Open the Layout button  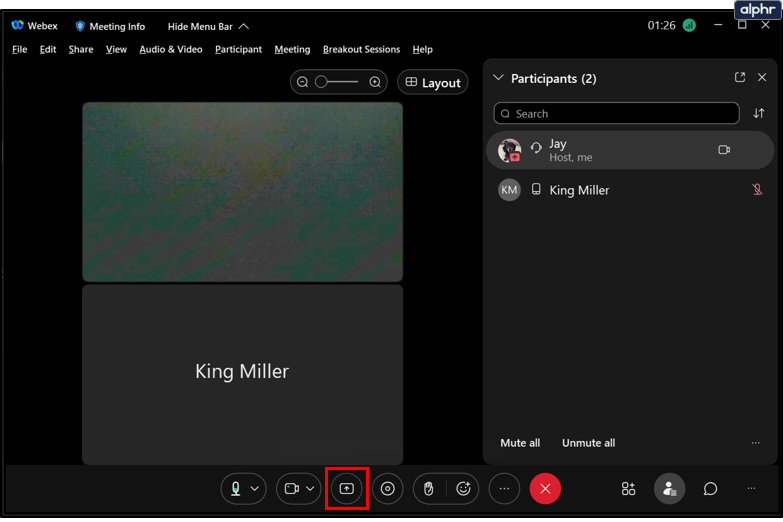pos(432,82)
